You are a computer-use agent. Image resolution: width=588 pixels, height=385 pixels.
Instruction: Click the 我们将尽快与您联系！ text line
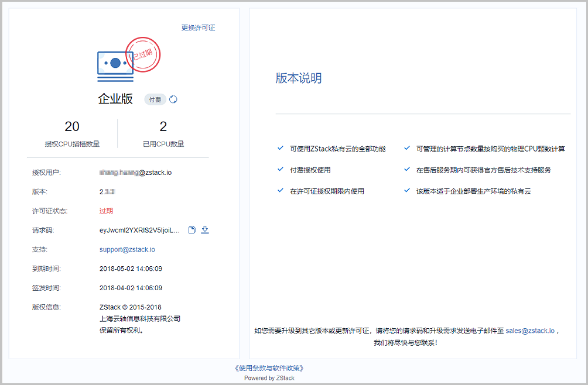pyautogui.click(x=405, y=343)
